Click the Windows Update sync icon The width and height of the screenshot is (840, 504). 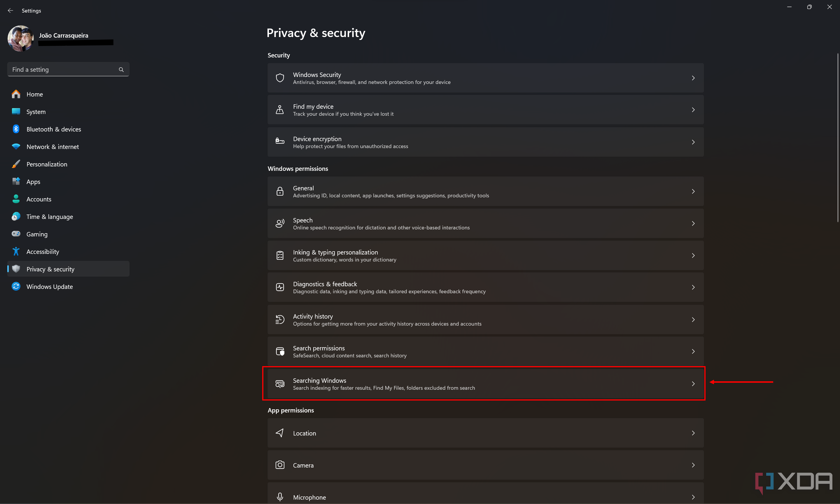pos(16,286)
